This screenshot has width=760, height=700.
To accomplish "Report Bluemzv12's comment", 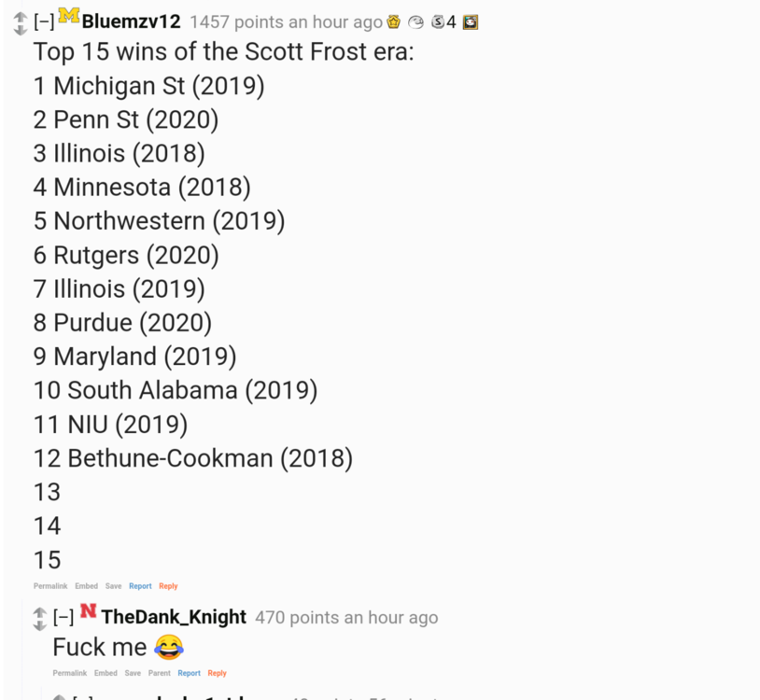I will pos(140,586).
